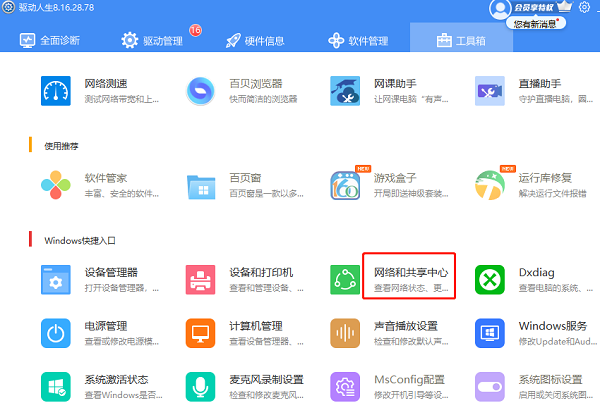The image size is (600, 415).
Task: Click the 查看Windows是否... description
Action: point(123,395)
